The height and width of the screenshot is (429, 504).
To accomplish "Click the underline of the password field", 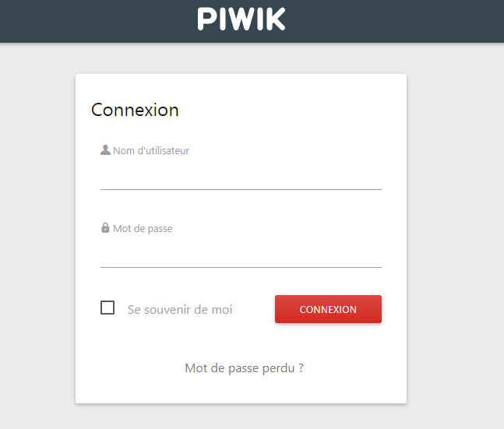I will (241, 267).
